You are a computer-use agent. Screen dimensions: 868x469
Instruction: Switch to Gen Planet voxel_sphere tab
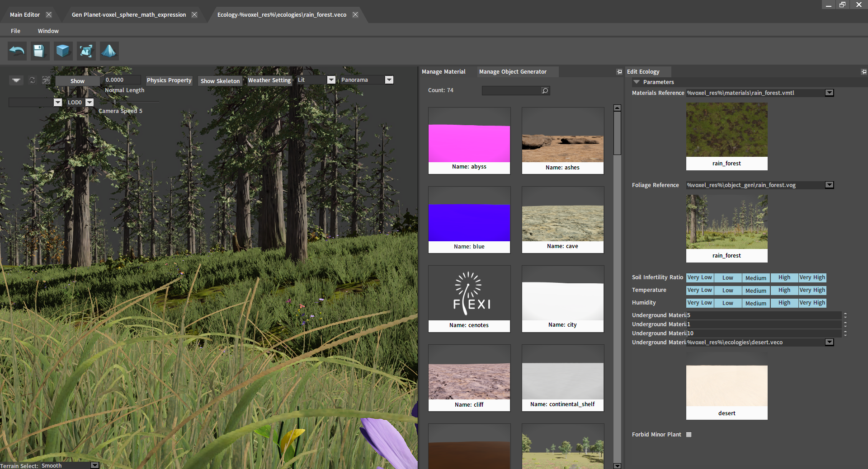pyautogui.click(x=129, y=15)
